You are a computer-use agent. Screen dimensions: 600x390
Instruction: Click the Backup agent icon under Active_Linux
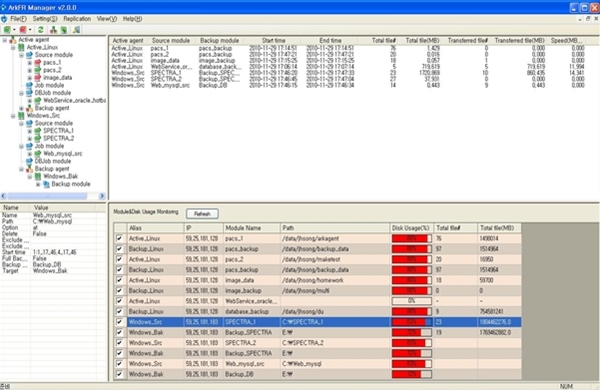29,108
